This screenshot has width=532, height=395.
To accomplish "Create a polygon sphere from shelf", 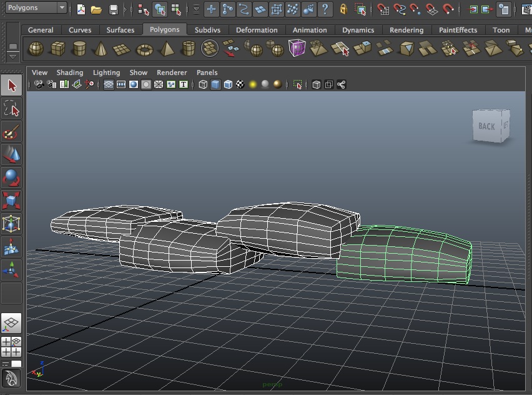I will pyautogui.click(x=37, y=49).
